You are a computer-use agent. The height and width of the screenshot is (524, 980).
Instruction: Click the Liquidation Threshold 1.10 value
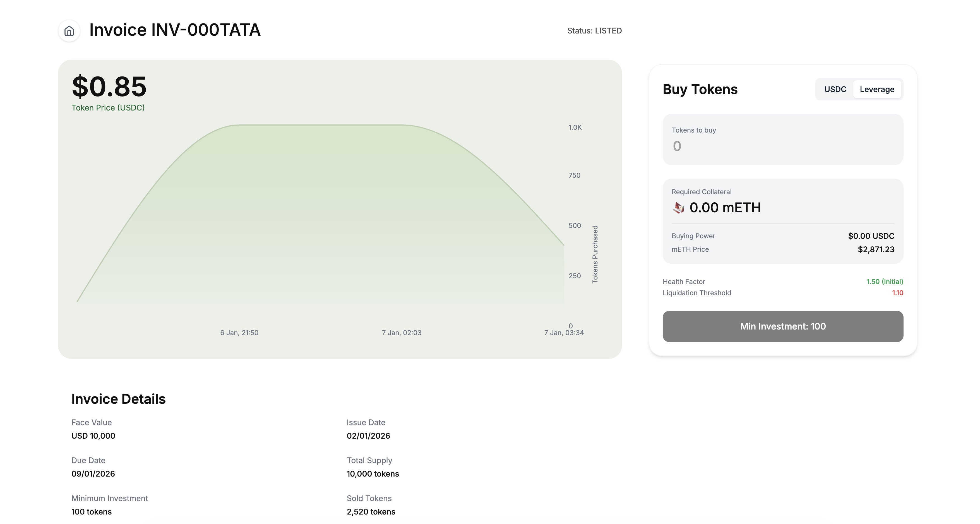[897, 293]
